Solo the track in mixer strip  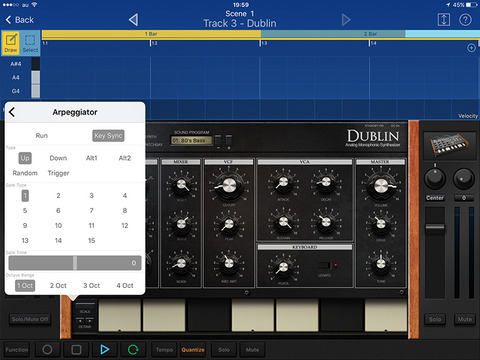pos(435,319)
